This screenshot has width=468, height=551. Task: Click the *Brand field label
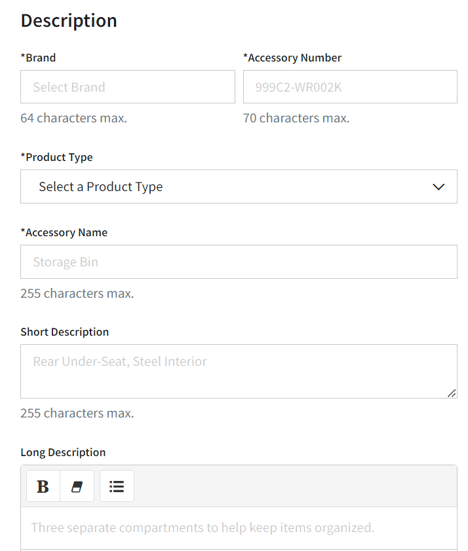(x=38, y=58)
